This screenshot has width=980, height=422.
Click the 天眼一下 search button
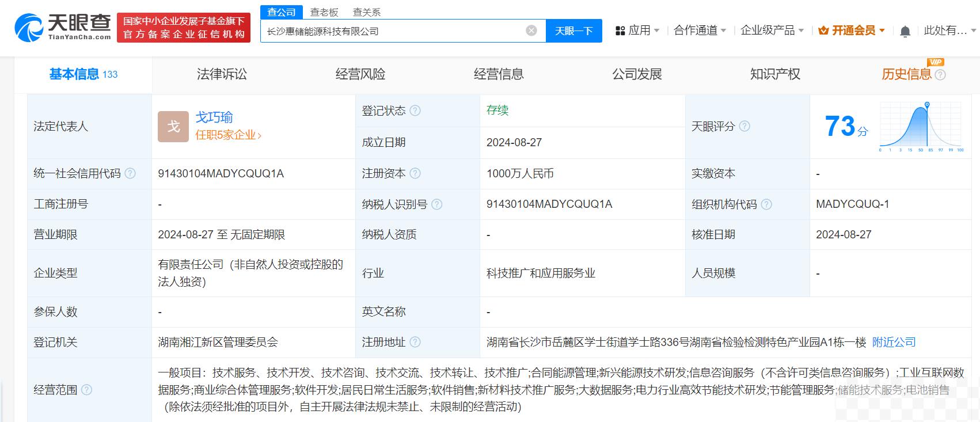point(573,31)
